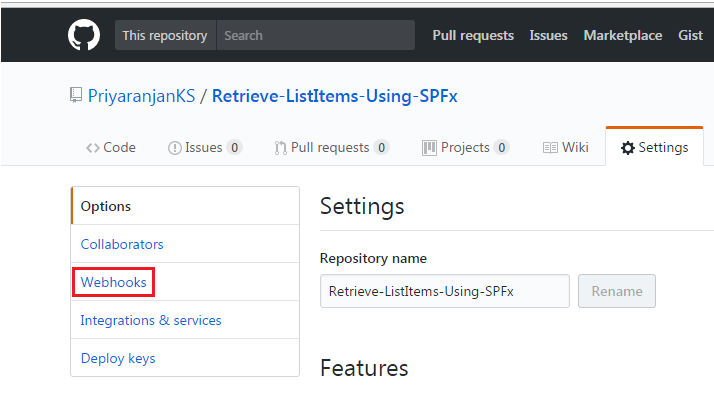Open Gist in the top navigation
The width and height of the screenshot is (714, 396).
pos(690,35)
